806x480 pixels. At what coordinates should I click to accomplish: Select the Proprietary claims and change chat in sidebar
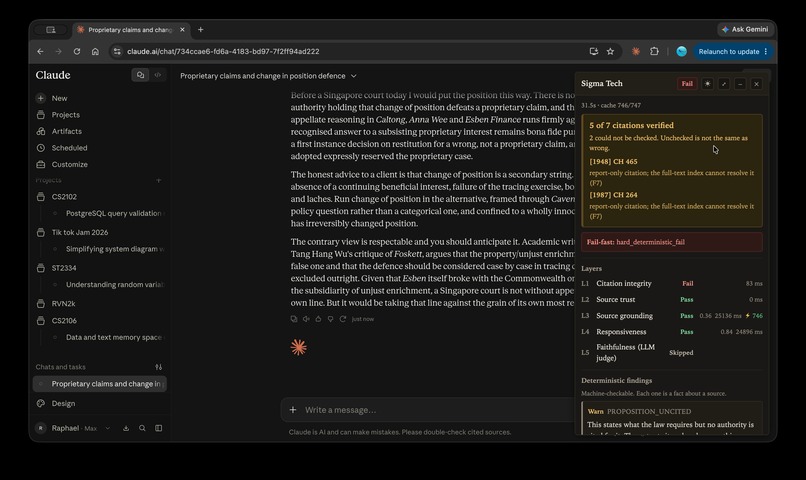tap(100, 384)
